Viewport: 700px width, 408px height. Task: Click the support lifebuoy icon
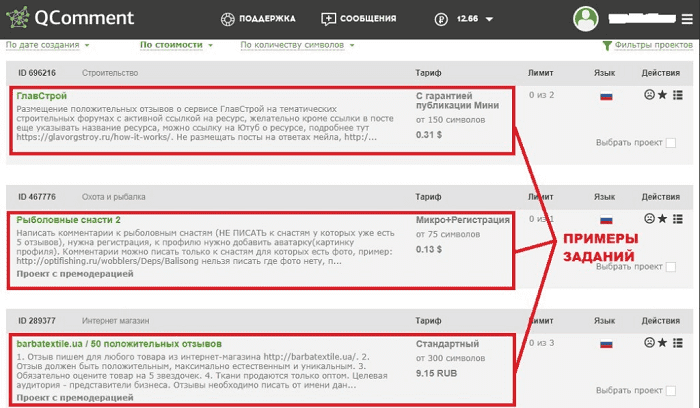click(228, 19)
